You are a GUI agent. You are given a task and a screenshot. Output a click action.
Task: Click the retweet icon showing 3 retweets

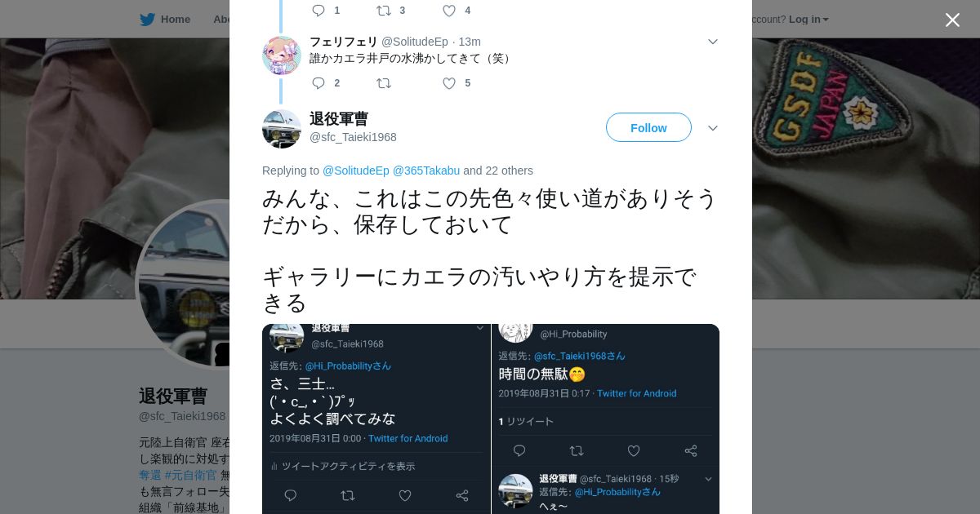(x=384, y=11)
